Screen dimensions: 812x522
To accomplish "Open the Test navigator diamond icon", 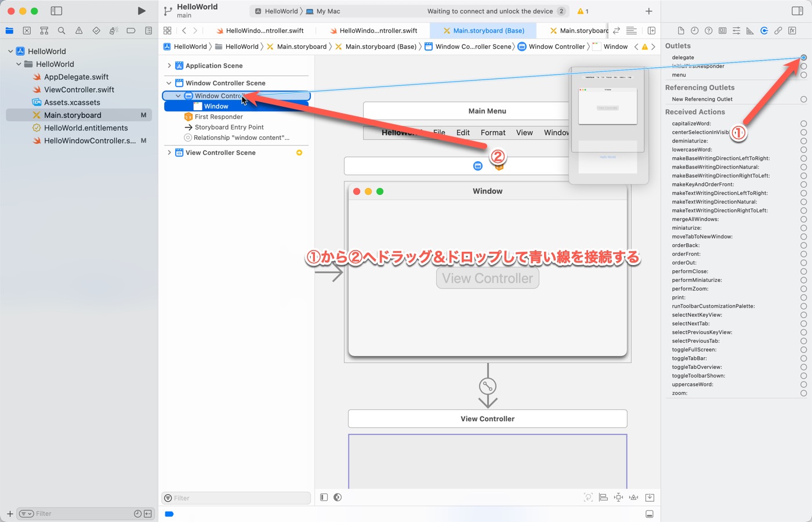I will [96, 31].
